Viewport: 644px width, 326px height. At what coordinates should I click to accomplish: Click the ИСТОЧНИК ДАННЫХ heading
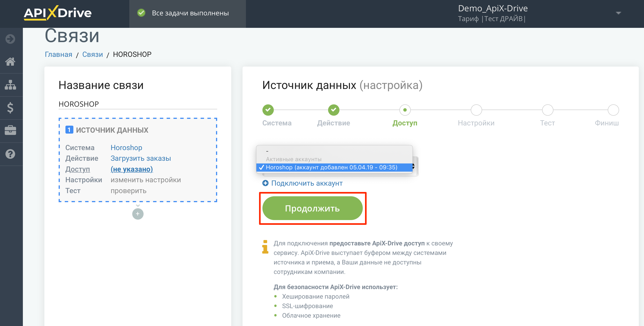click(x=112, y=130)
